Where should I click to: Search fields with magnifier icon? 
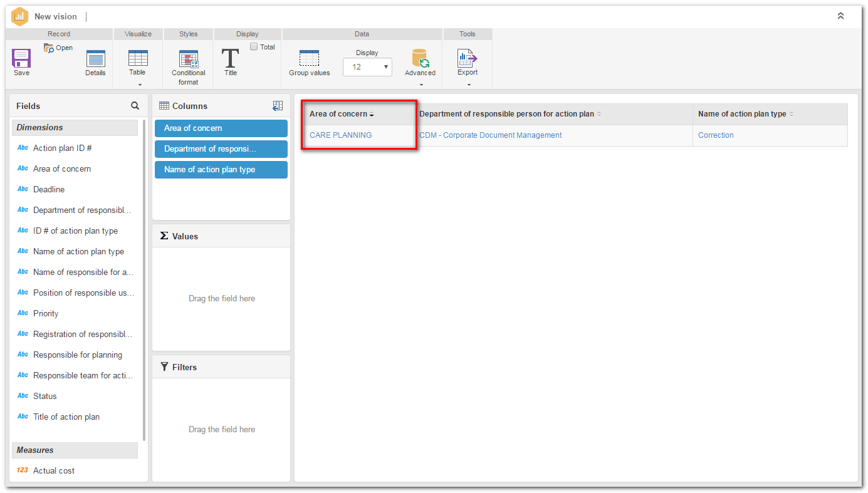pos(135,106)
